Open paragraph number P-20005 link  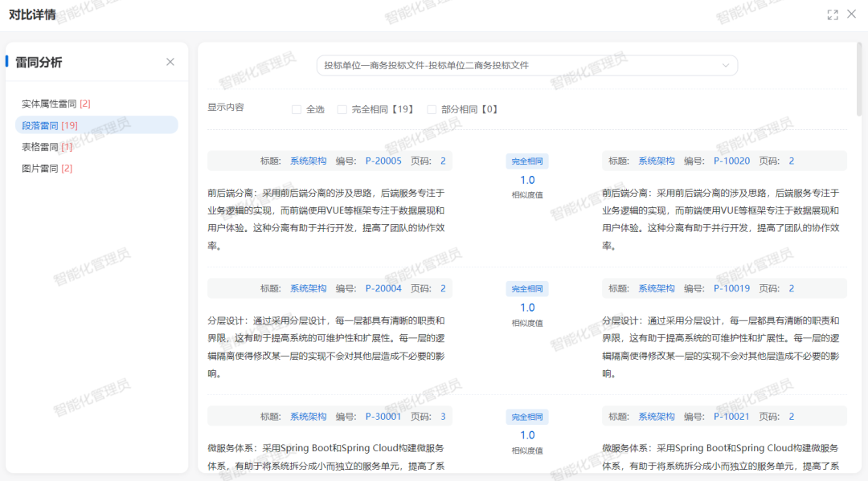click(x=383, y=161)
